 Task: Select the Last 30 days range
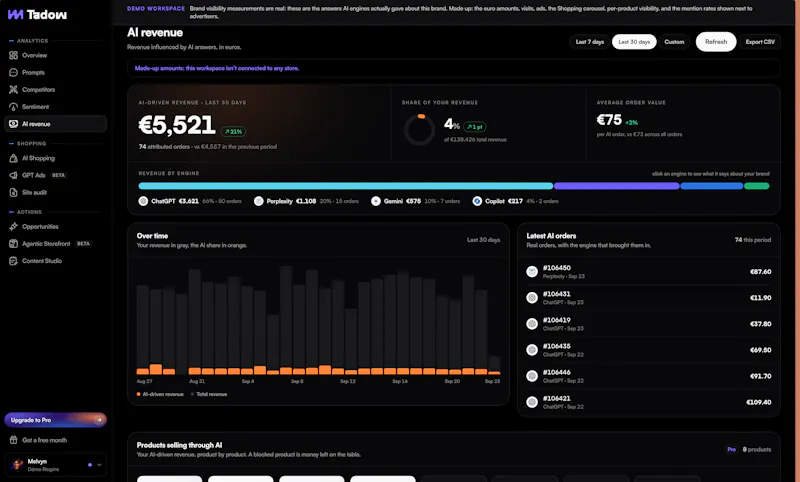pyautogui.click(x=634, y=42)
